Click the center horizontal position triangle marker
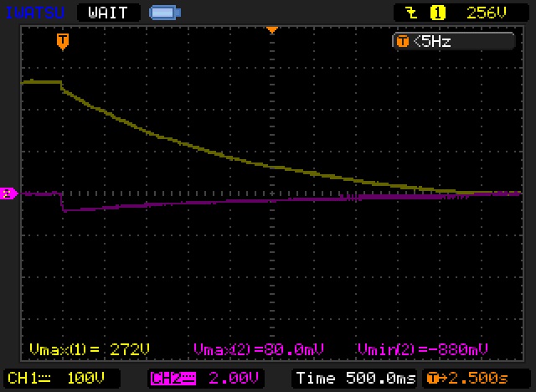 271,31
